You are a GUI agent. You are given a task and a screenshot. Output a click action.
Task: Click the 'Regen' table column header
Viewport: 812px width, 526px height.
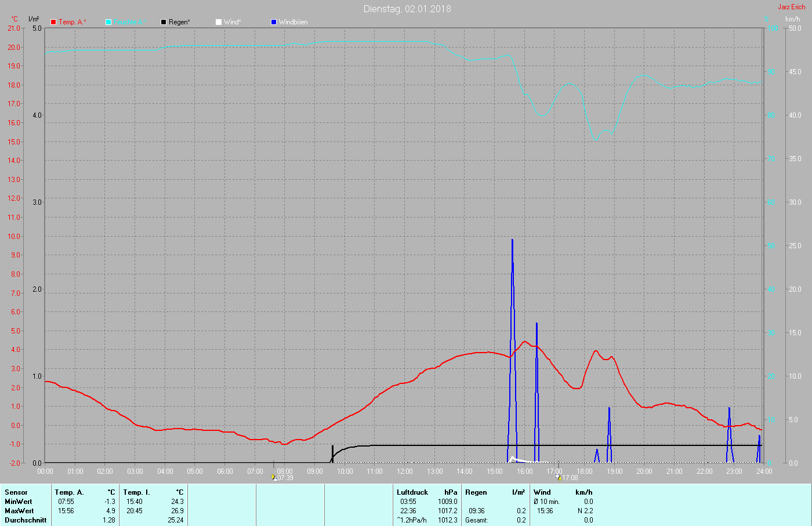point(476,492)
